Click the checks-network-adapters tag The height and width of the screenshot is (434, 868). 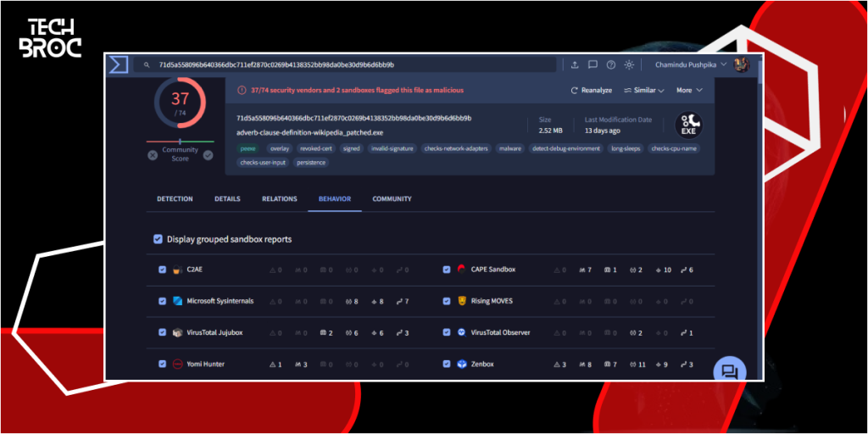tap(456, 148)
